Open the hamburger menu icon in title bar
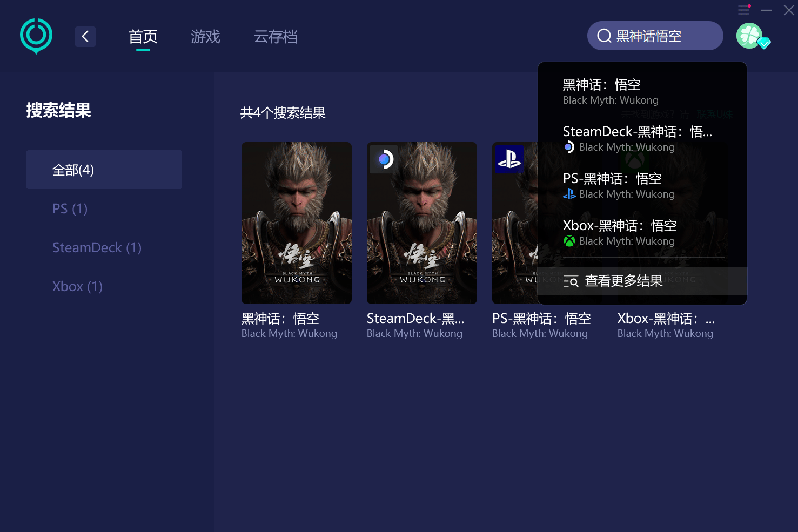The width and height of the screenshot is (798, 532). tap(744, 10)
